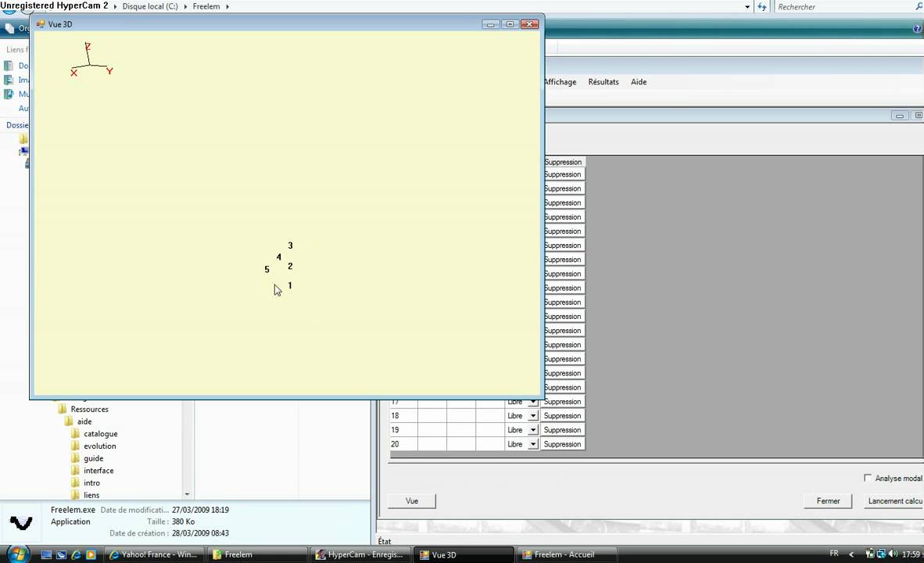Viewport: 924px width, 563px height.
Task: Open the Windows Start orb
Action: point(17,554)
